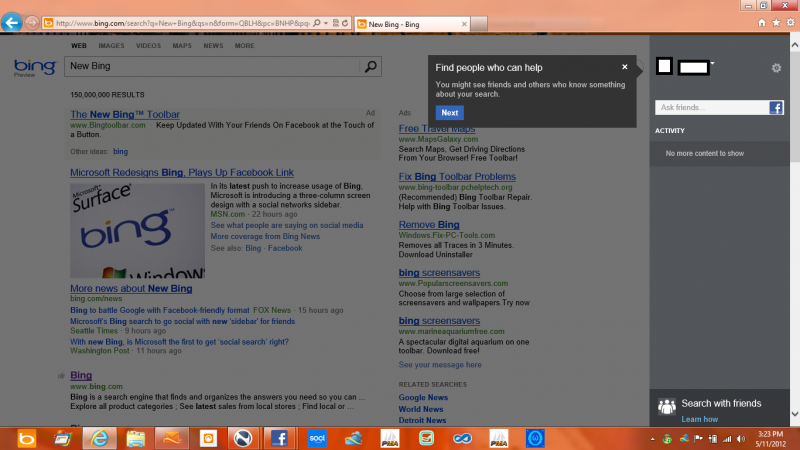Screen dimensions: 800x450
Task: Click the network signal icon in system tray
Action: (x=727, y=439)
